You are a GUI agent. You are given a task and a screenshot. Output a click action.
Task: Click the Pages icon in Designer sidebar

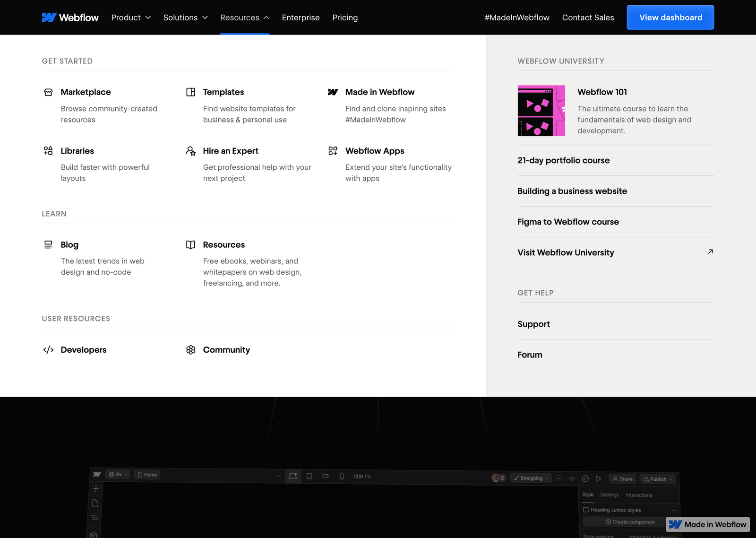point(95,503)
